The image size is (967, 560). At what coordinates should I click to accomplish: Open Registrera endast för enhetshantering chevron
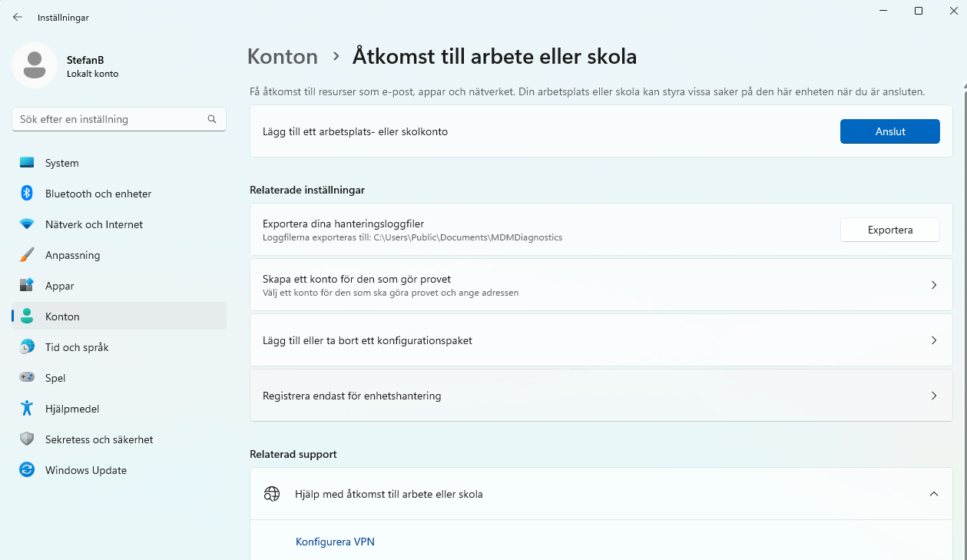click(934, 396)
